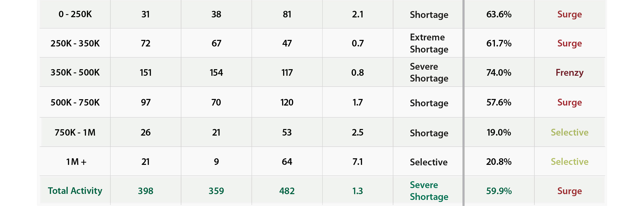Select the 0.7 value in 250K - 350K row

tap(358, 43)
